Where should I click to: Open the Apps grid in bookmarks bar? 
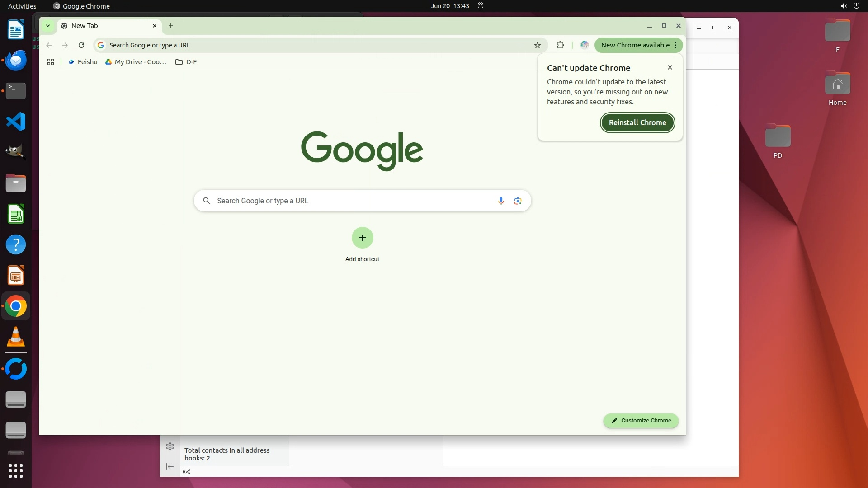coord(51,62)
